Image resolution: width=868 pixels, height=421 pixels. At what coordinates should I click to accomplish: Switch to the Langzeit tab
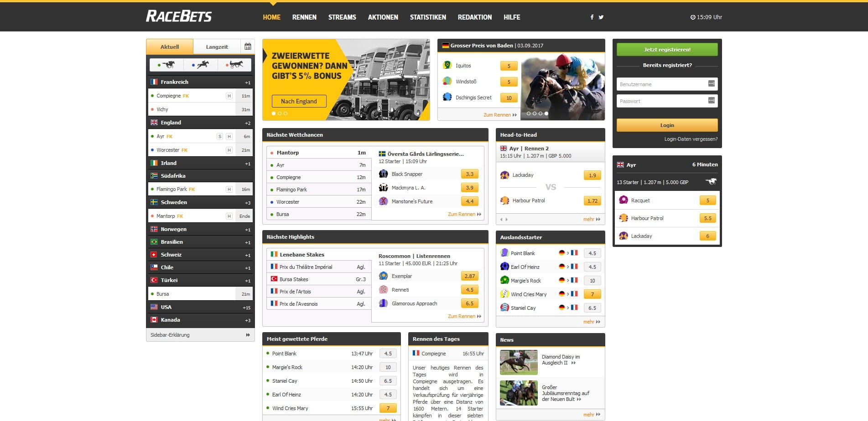(217, 47)
